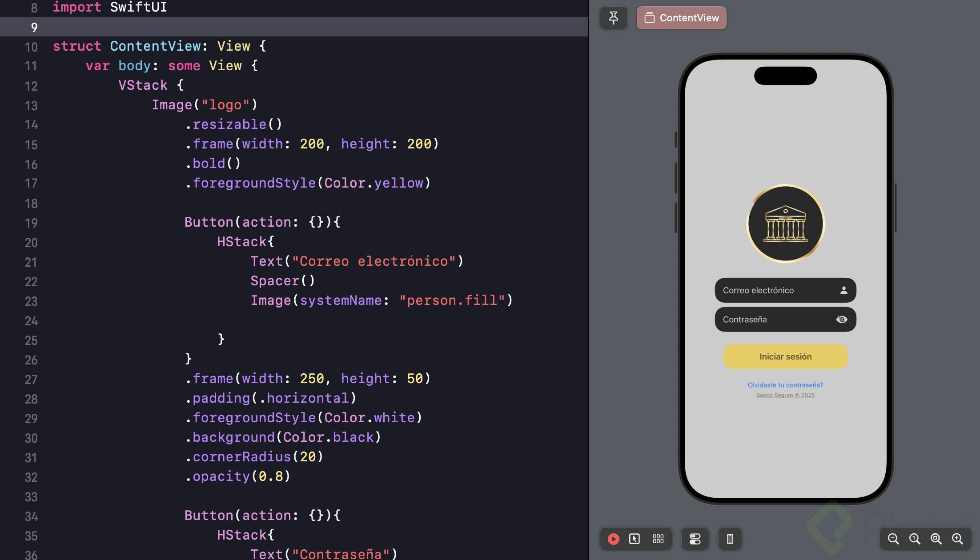Click Olvidaste tu contraseña link
Viewport: 980px width, 560px height.
pos(785,385)
